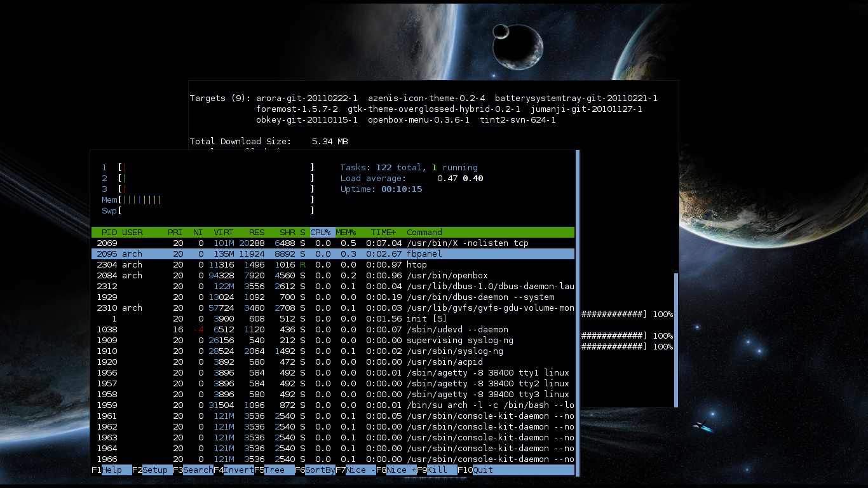Pick the supervising syslog-ng process row

(333, 341)
